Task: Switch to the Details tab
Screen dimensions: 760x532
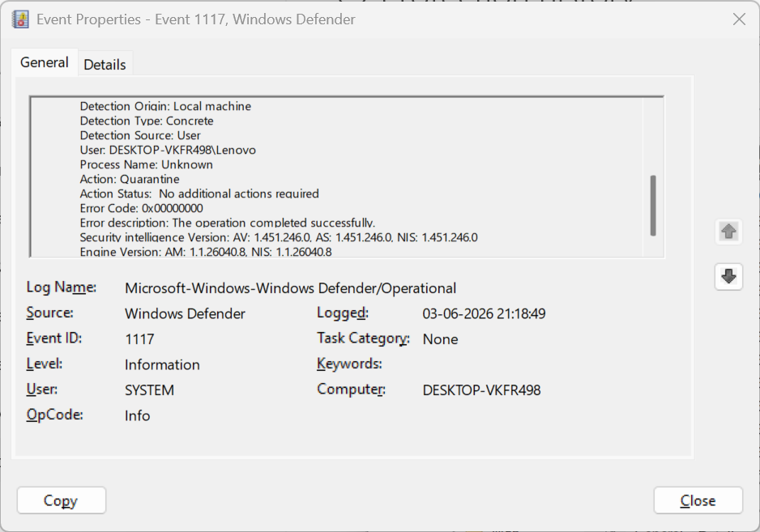Action: pos(105,65)
